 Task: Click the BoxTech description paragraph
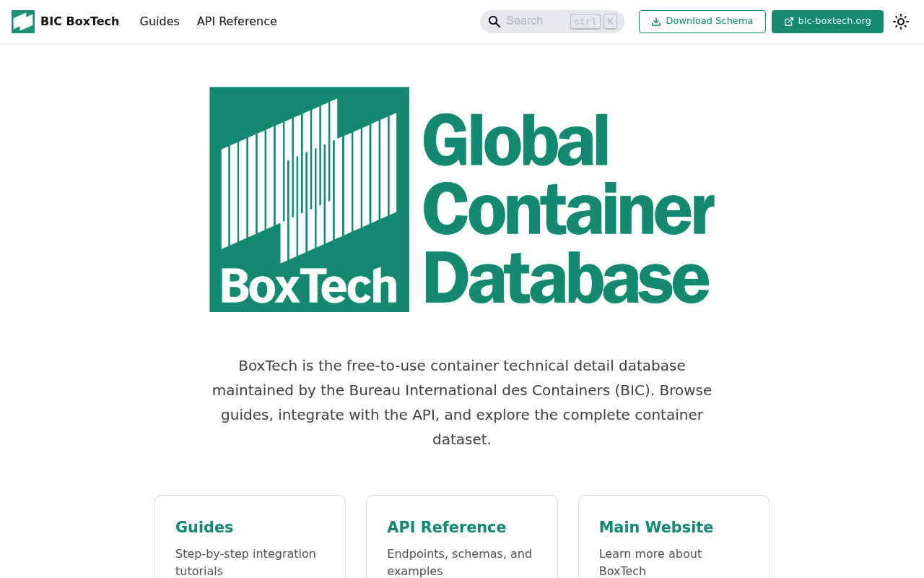pyautogui.click(x=462, y=402)
